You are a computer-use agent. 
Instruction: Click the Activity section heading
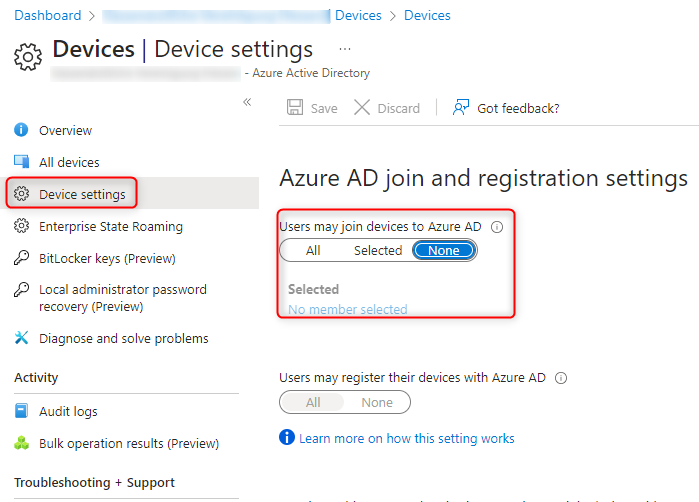[36, 378]
